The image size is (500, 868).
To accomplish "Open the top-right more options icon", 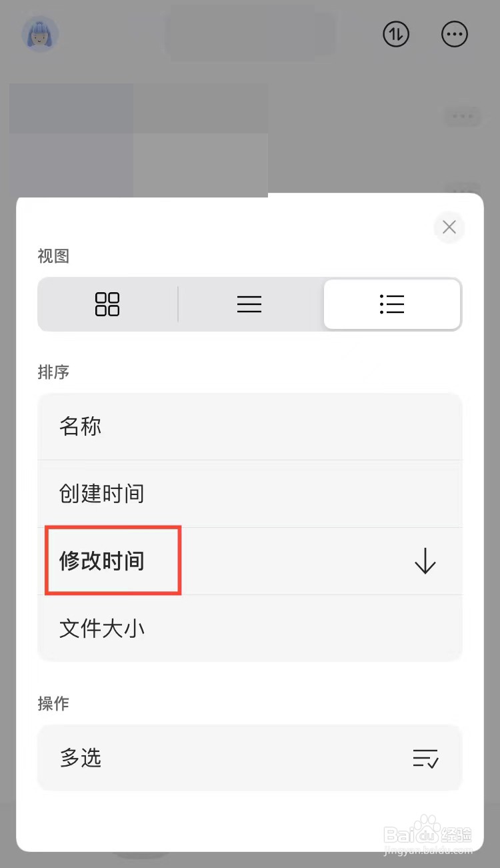I will tap(455, 34).
